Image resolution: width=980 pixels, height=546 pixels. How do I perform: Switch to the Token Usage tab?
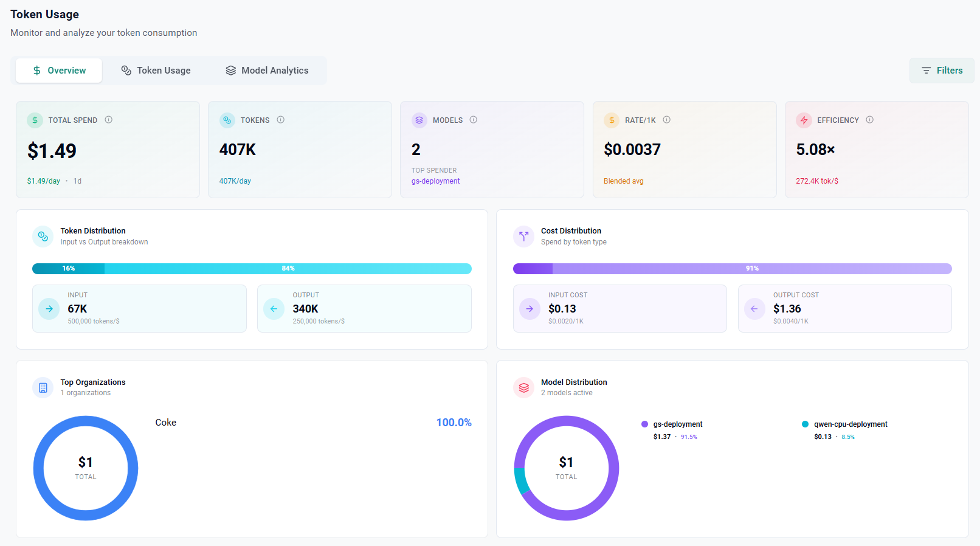pos(156,71)
